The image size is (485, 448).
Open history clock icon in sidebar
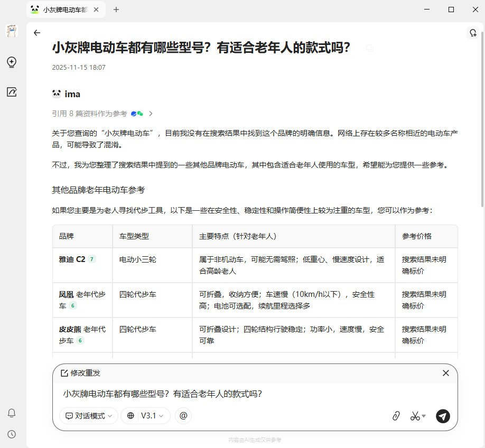tap(12, 434)
